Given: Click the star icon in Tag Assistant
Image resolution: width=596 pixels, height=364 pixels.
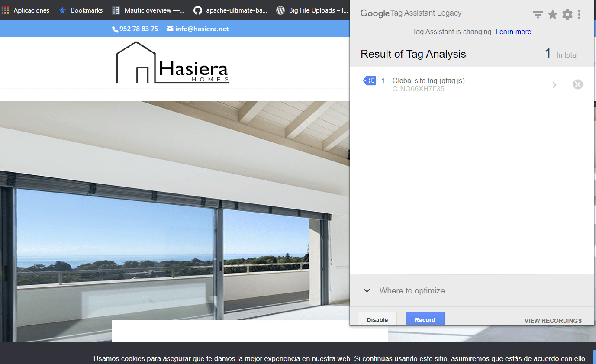Looking at the screenshot, I should [553, 15].
